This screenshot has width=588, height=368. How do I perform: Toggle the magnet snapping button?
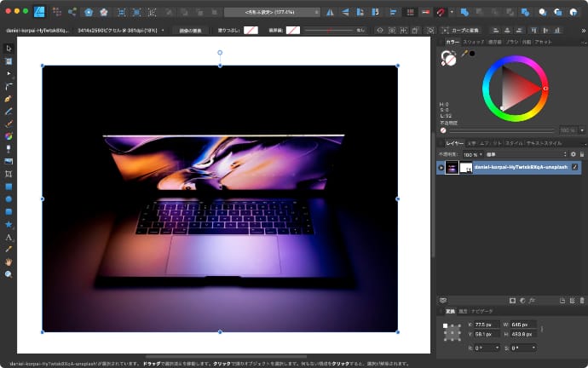(x=441, y=13)
